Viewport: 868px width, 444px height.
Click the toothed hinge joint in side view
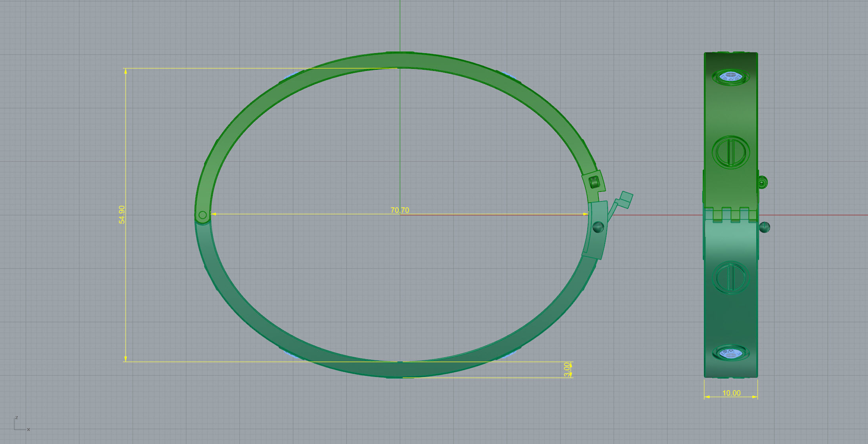click(731, 214)
